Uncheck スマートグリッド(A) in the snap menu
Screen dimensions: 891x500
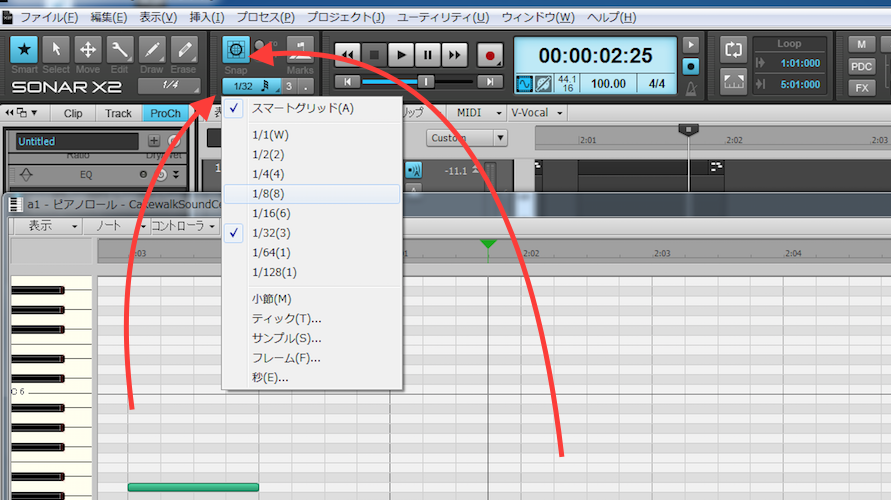(302, 108)
